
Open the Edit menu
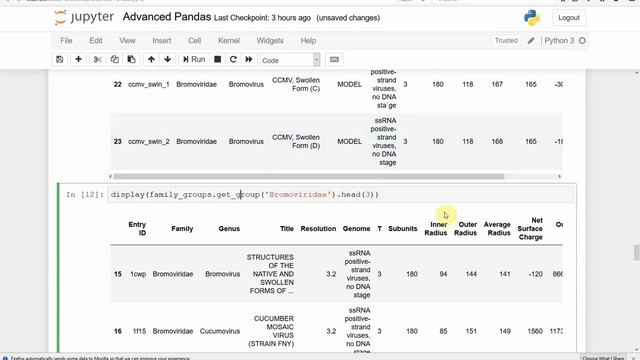coord(96,40)
